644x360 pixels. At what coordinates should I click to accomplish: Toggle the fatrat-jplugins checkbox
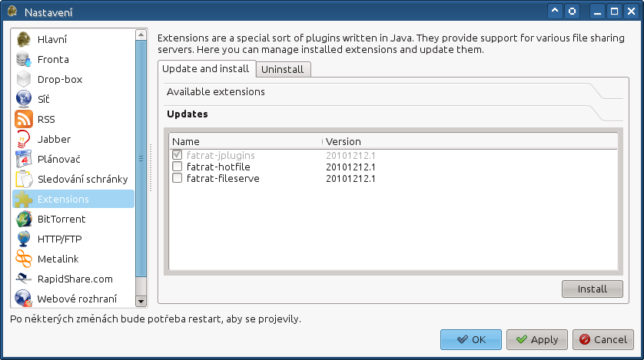[178, 155]
